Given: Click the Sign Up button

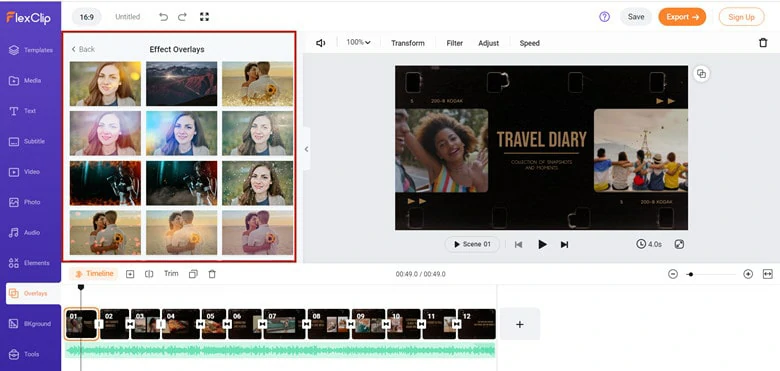Looking at the screenshot, I should (741, 17).
